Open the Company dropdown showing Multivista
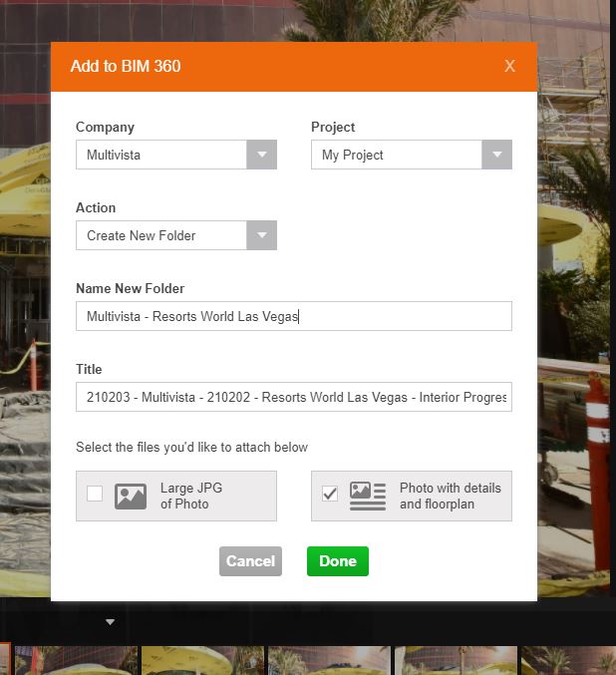The image size is (616, 675). [x=176, y=155]
